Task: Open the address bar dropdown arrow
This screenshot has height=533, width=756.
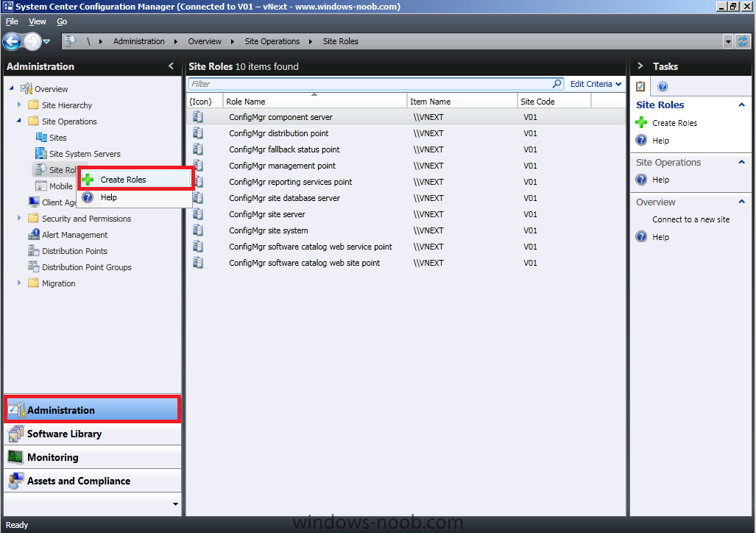Action: 728,41
